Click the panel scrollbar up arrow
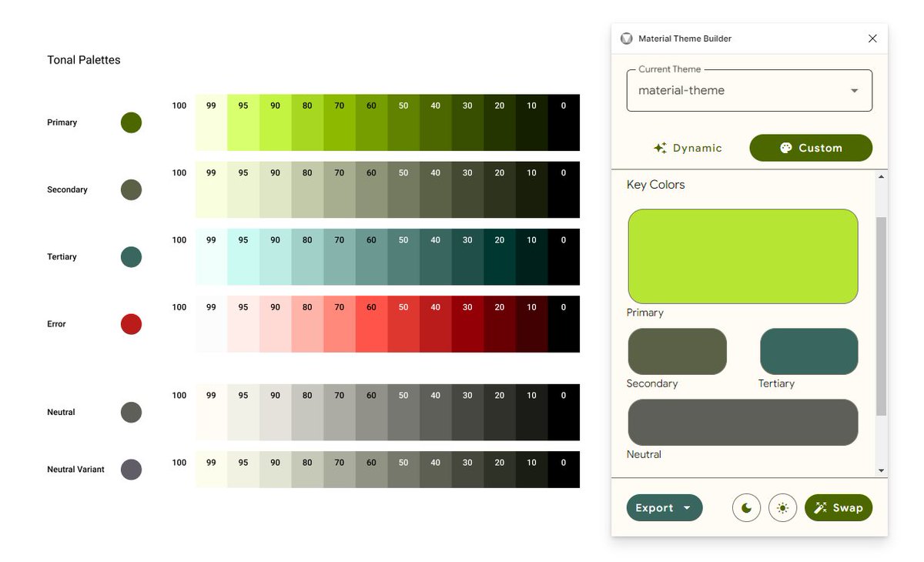Screen dimensions: 924x562 point(882,177)
